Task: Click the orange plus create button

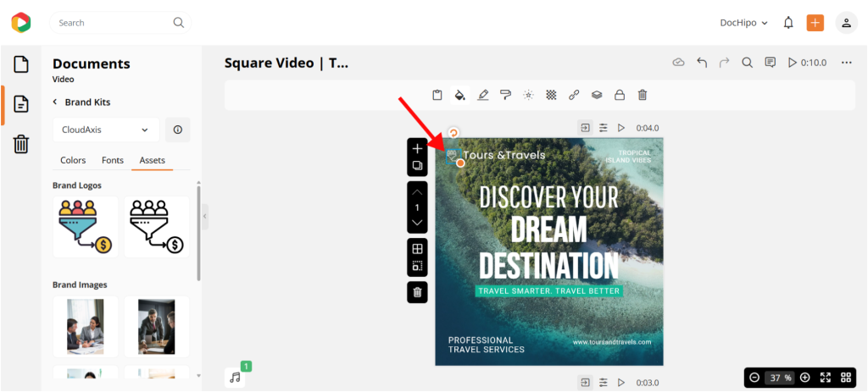Action: pos(815,23)
